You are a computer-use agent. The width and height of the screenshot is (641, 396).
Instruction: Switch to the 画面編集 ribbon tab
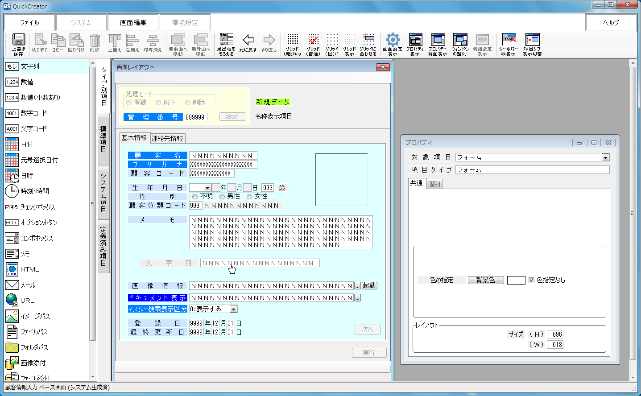(133, 23)
